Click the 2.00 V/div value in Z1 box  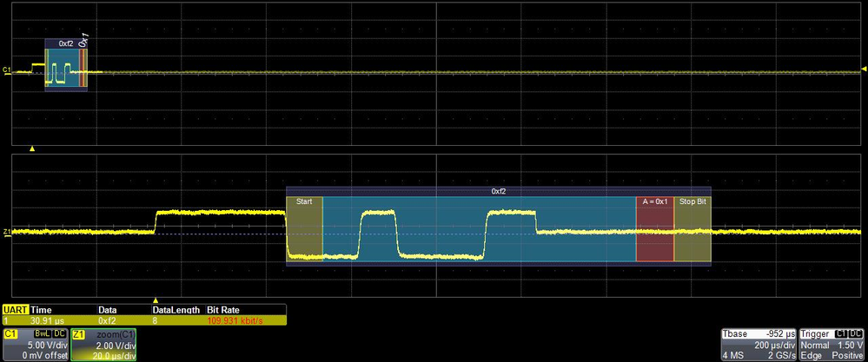(x=117, y=346)
